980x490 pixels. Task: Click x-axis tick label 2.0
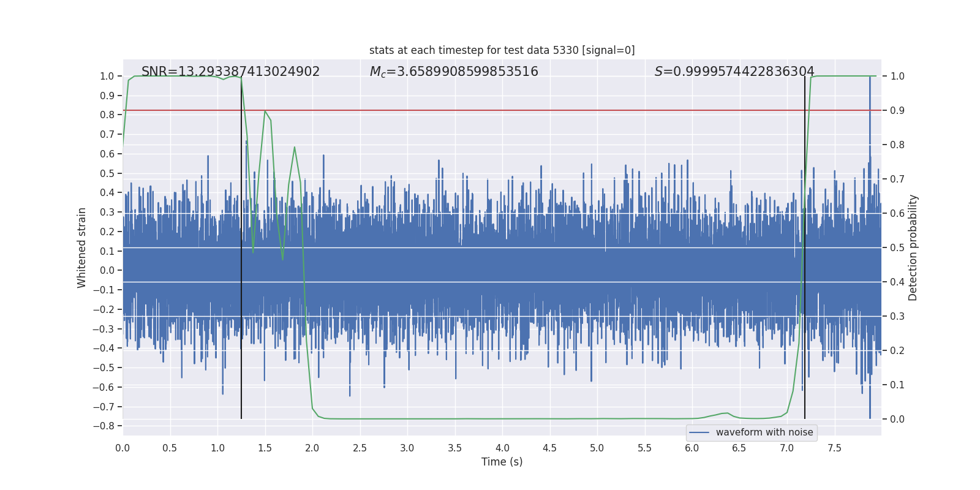click(312, 448)
